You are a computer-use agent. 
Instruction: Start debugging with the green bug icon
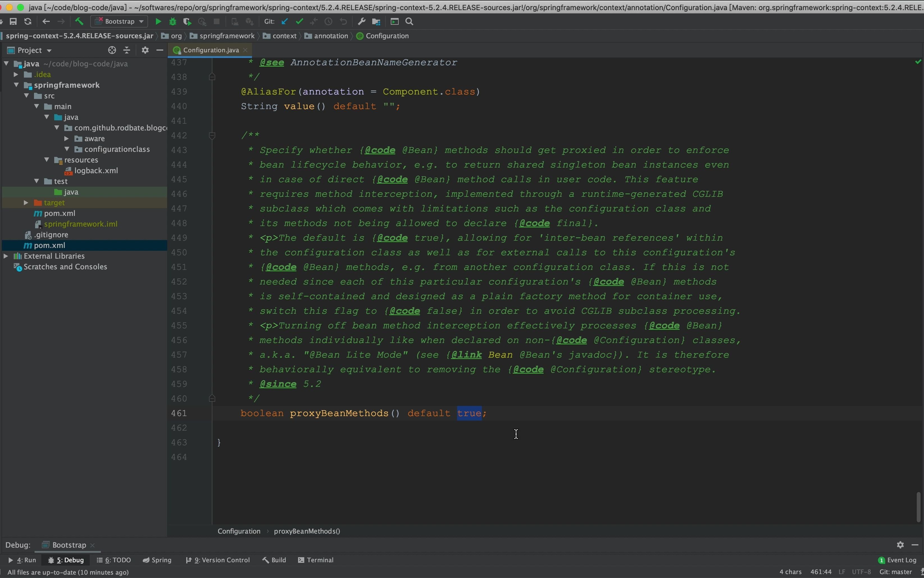(173, 22)
